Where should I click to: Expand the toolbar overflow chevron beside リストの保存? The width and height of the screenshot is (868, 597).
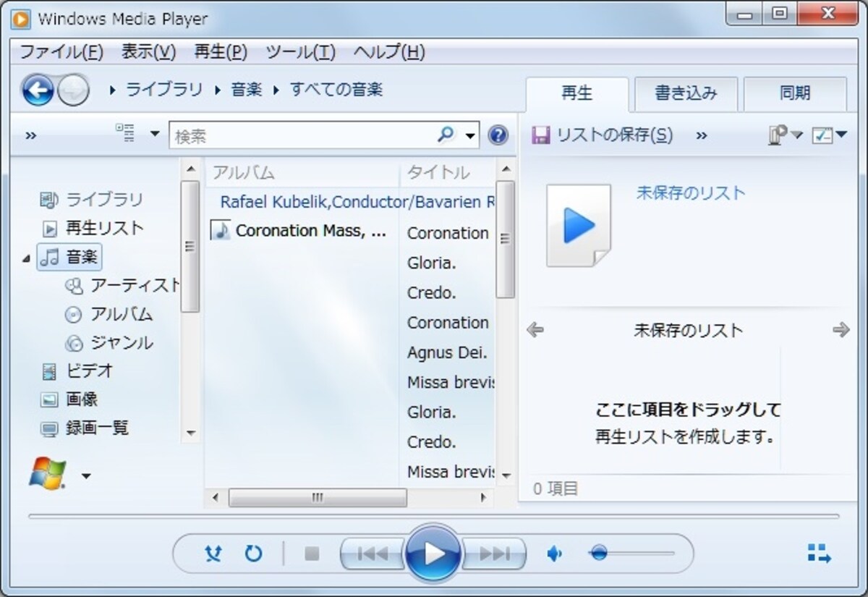click(x=701, y=135)
